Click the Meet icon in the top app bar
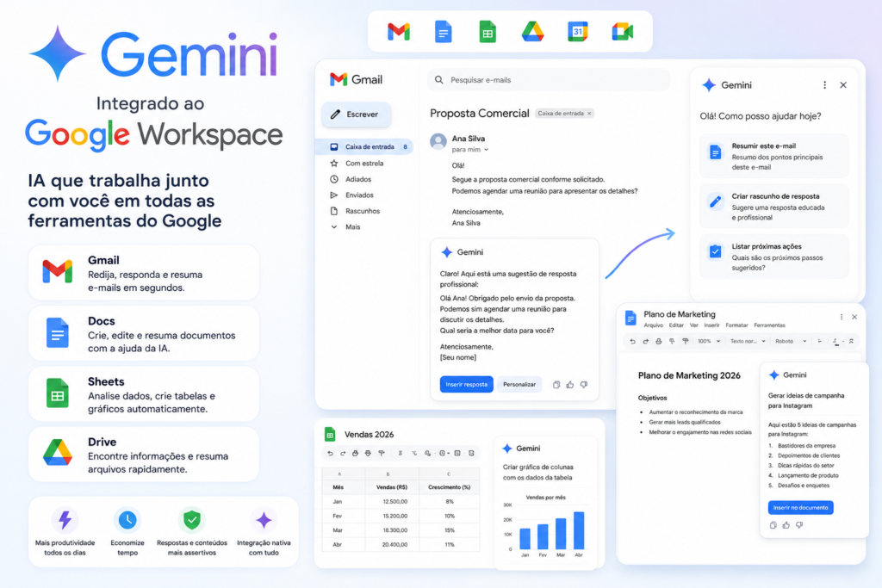 (623, 32)
